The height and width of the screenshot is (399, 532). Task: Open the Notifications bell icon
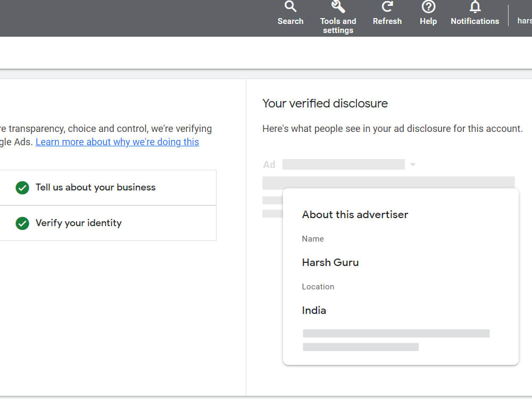click(x=475, y=6)
